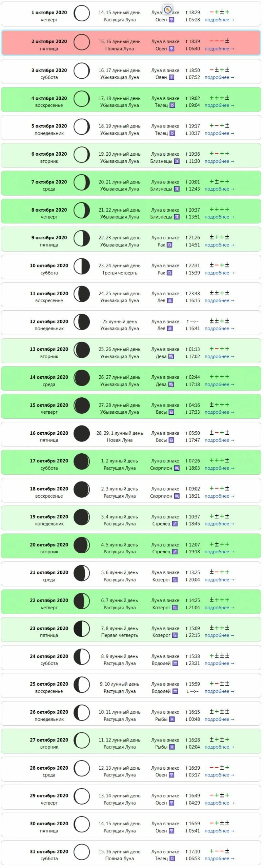Screen dimensions: 264x868
Task: Click the Scorpio sign icon for 17 октября
Action: coord(177,468)
